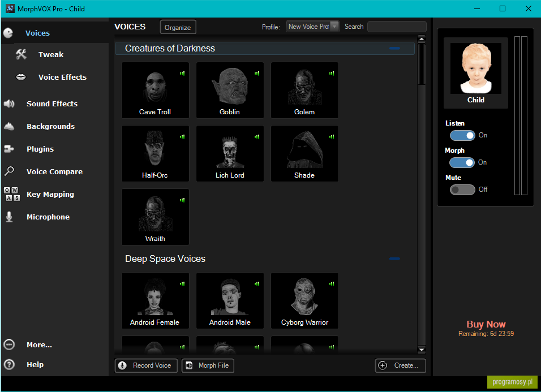Screen dimensions: 541x392
Task: Click the Create... button
Action: [x=400, y=365]
